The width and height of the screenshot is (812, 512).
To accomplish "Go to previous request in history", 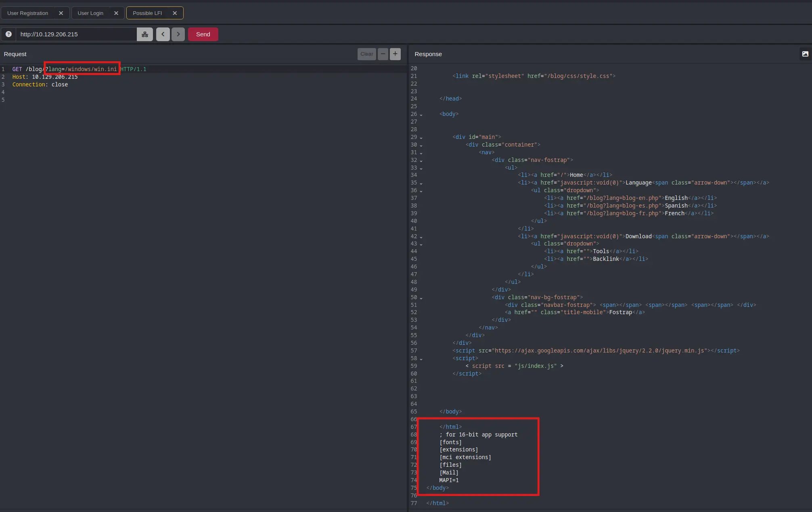I will [x=163, y=34].
